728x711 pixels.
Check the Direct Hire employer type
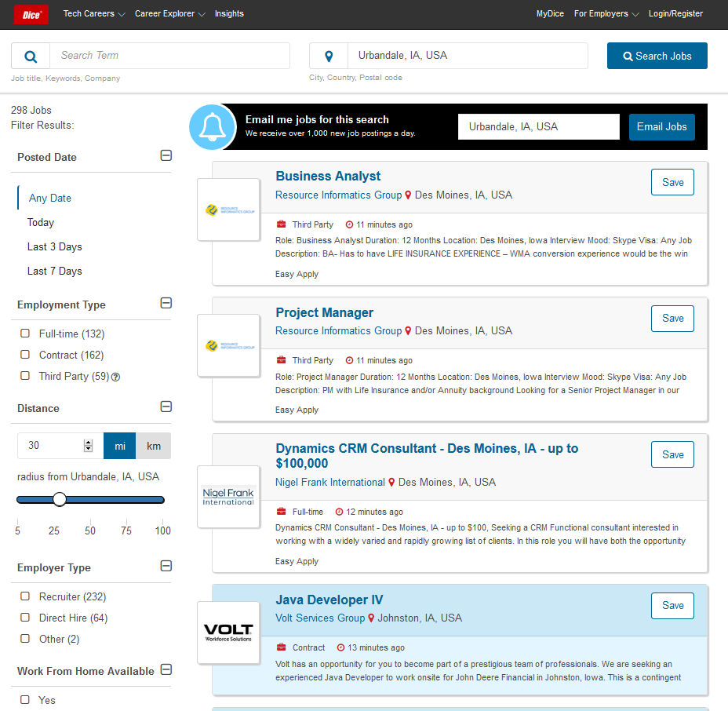[x=25, y=618]
